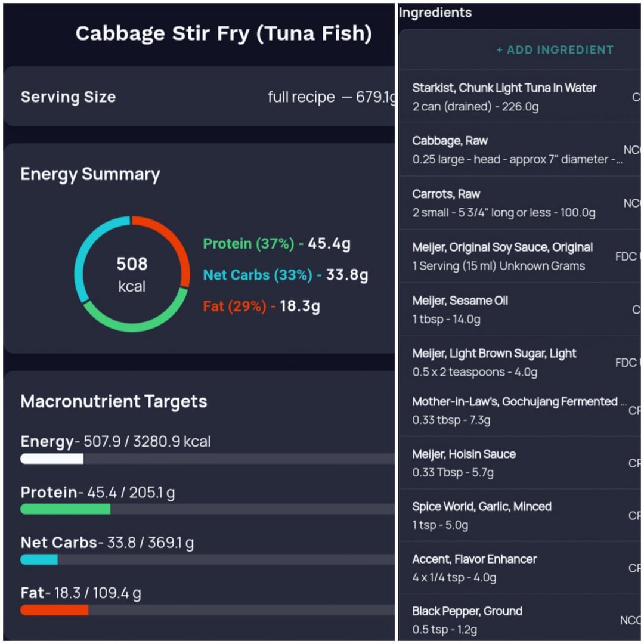This screenshot has height=644, width=644.
Task: Select Spice World Minced Garlic ingredient
Action: [x=482, y=515]
